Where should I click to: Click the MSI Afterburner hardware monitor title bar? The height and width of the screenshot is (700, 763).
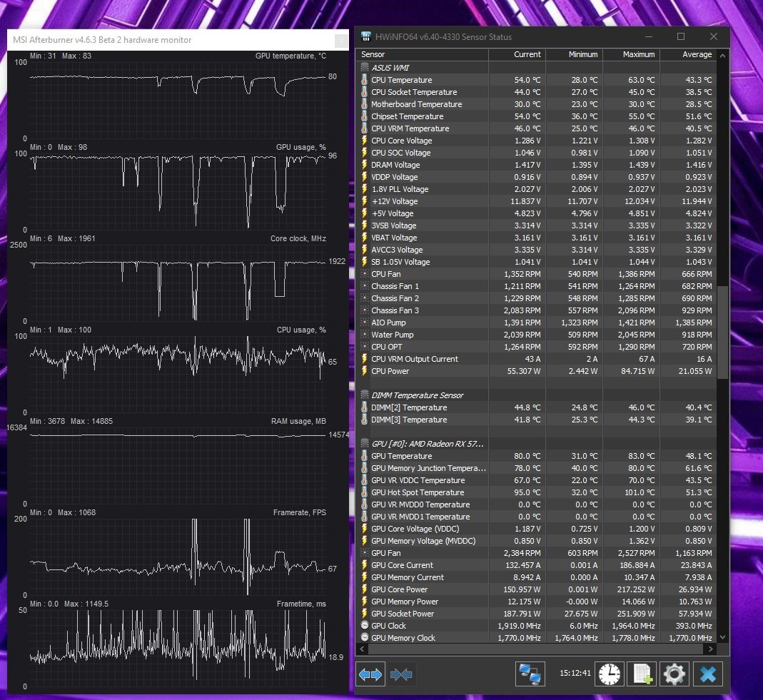178,40
